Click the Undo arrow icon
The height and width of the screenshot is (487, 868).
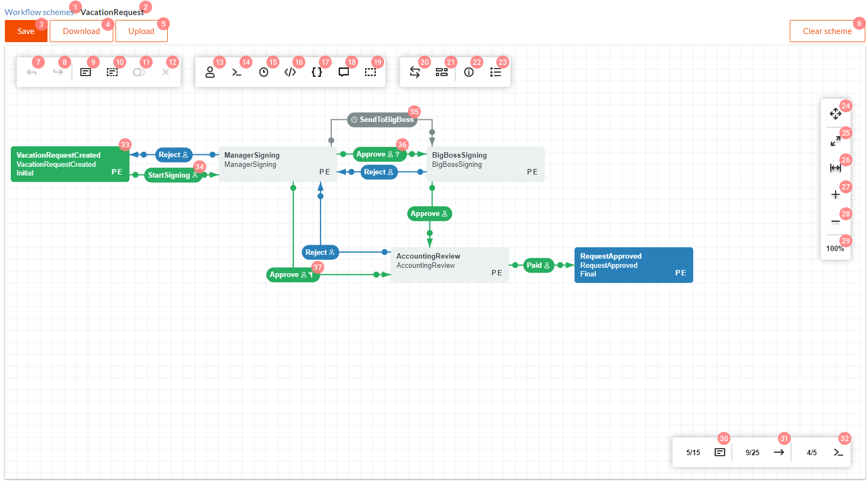click(32, 72)
